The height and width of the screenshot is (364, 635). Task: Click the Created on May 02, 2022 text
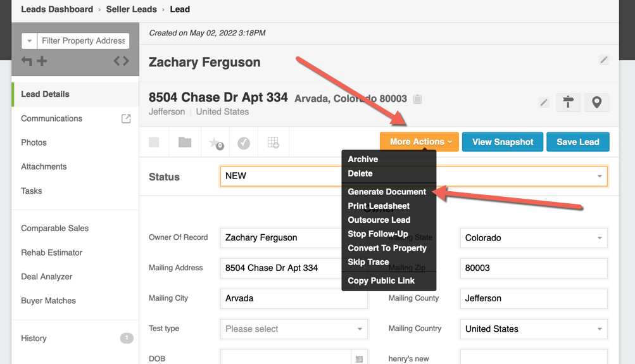[207, 33]
